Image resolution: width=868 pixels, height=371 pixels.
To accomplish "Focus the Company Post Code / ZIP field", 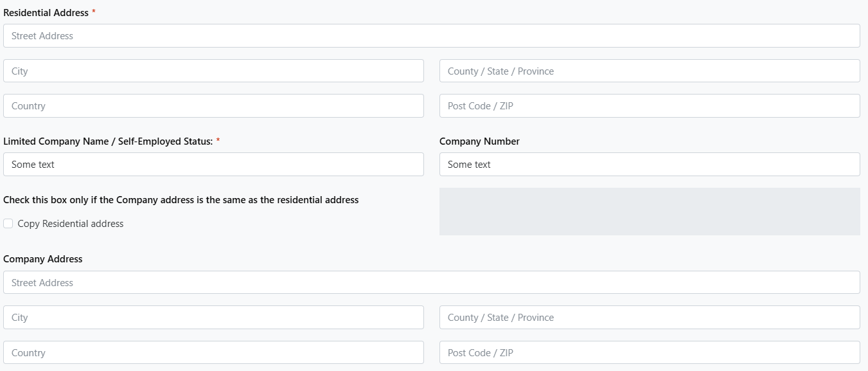I will coord(649,353).
